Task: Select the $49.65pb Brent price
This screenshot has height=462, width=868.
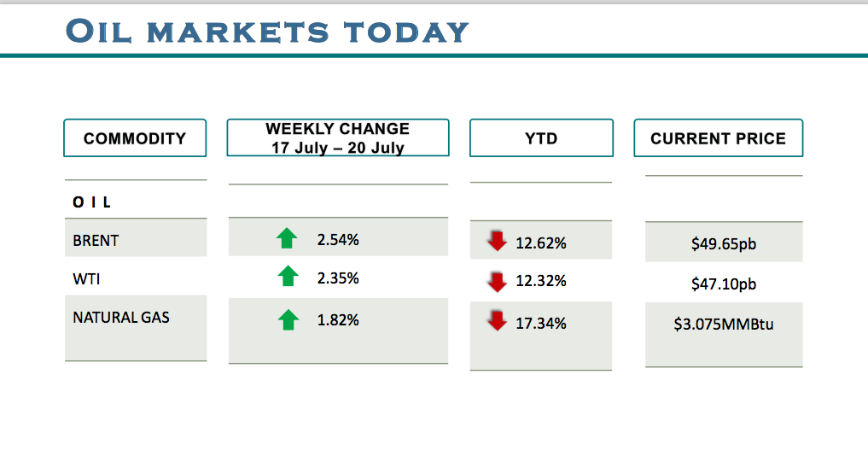Action: pos(724,244)
